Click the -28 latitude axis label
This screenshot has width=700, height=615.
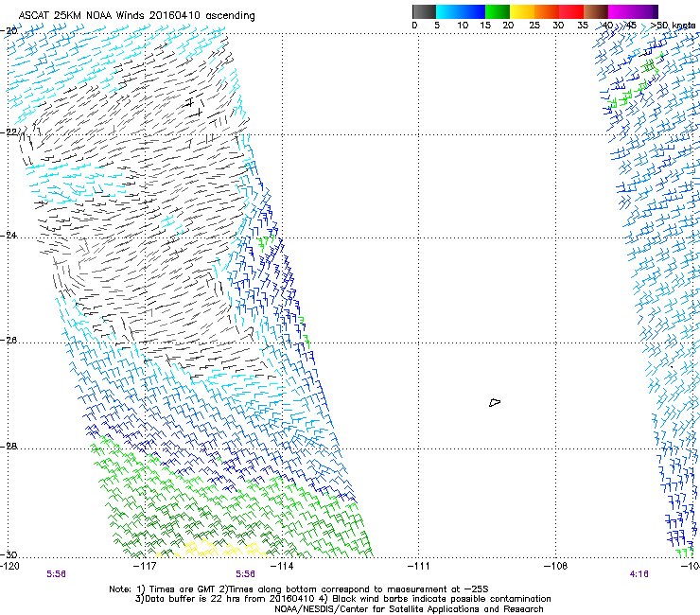coord(9,447)
